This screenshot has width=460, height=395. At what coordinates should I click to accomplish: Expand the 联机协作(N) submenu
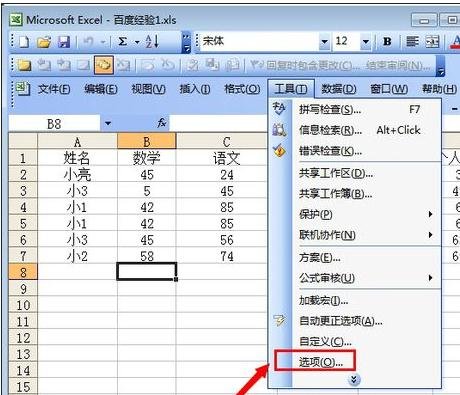point(430,235)
